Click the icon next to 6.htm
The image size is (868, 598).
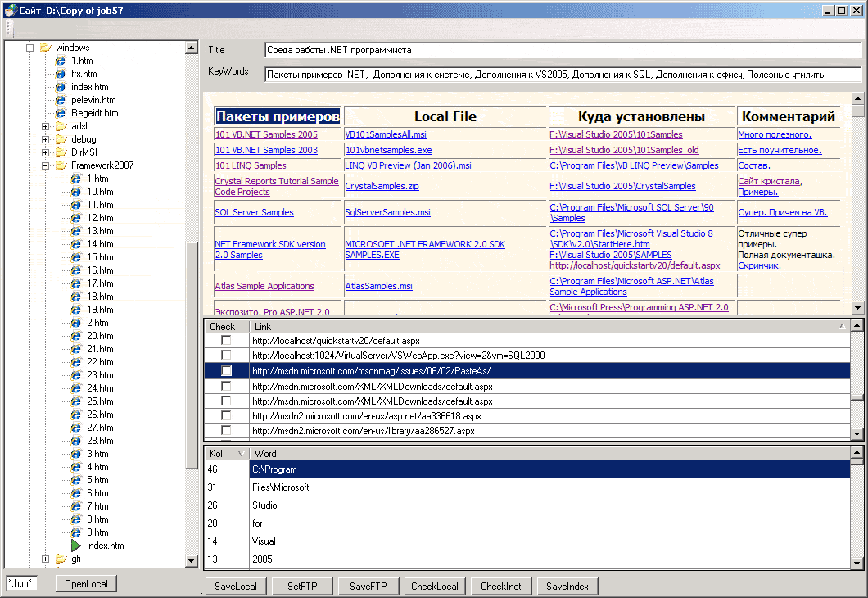(76, 493)
